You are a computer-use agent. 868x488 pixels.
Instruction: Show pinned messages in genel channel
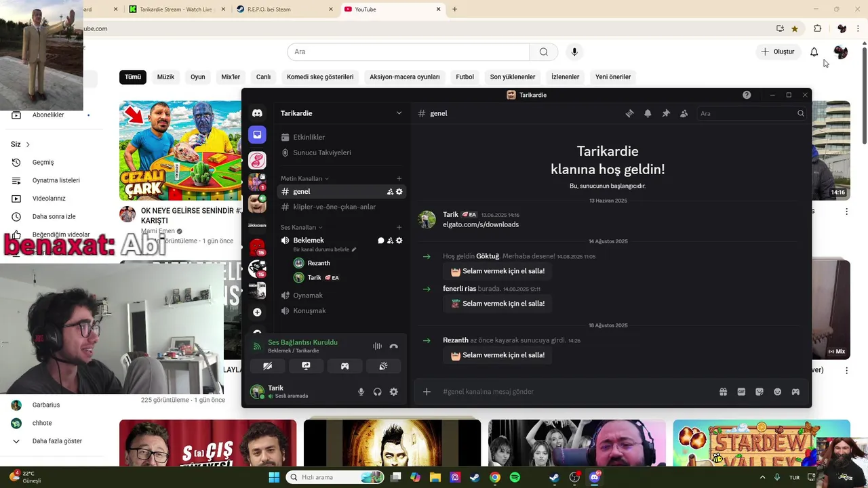click(x=666, y=113)
